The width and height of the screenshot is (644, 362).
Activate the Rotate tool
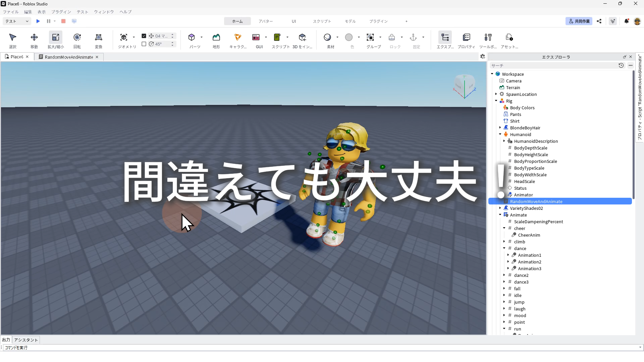tap(77, 37)
